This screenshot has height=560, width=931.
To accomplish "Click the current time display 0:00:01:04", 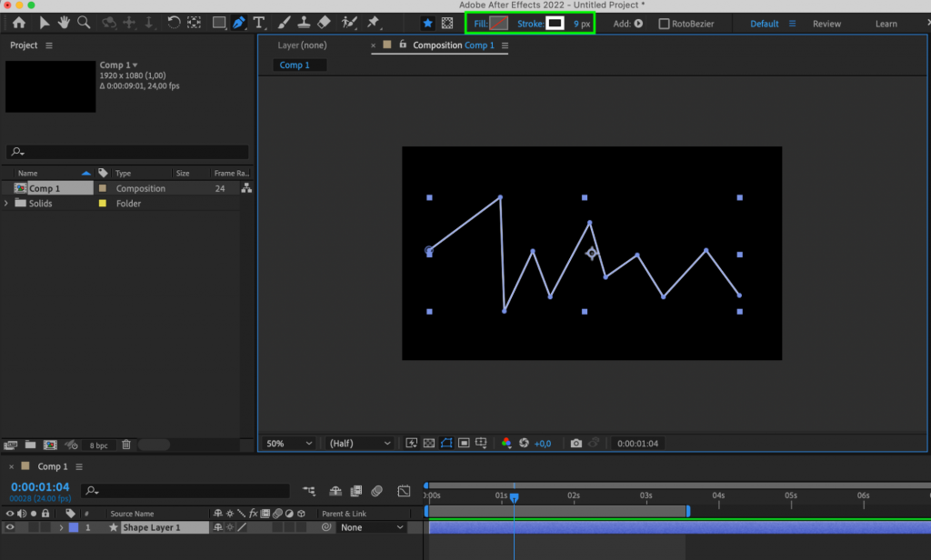I will [x=38, y=486].
